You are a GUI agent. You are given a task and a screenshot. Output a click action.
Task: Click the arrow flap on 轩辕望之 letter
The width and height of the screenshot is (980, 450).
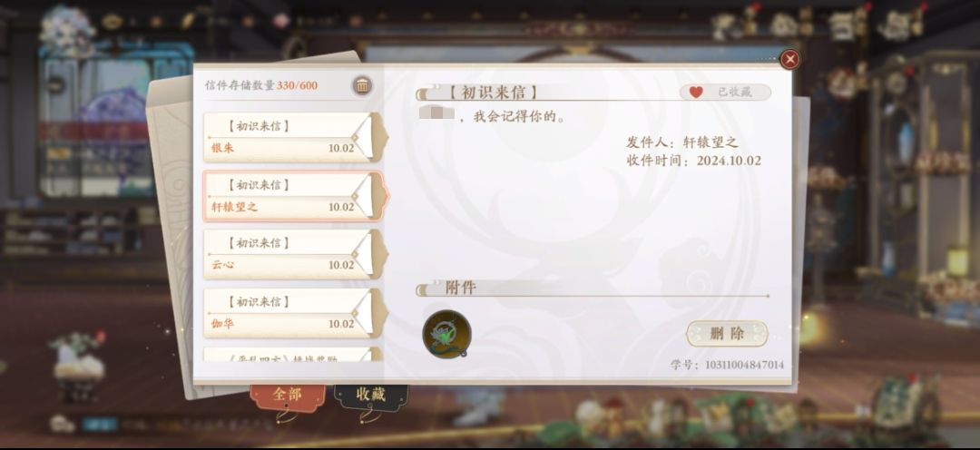coord(373,196)
